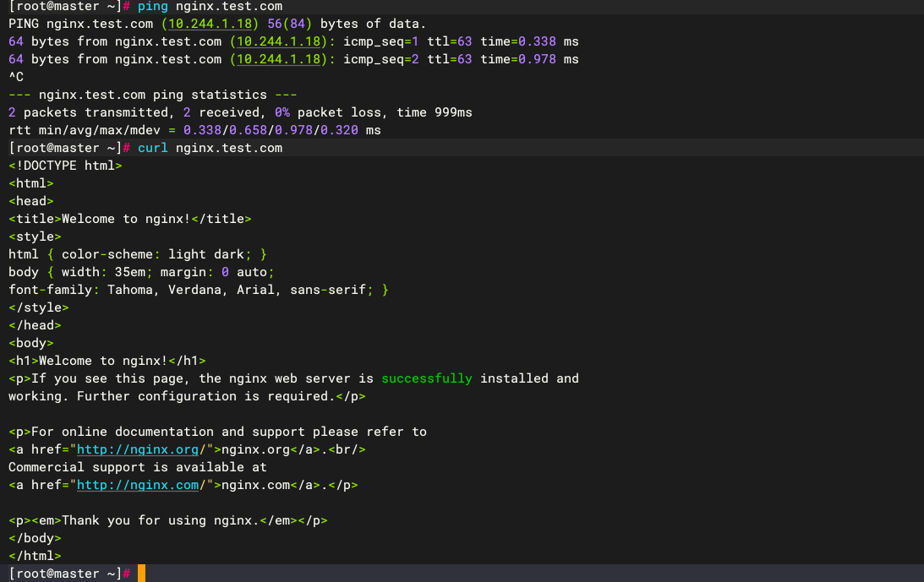The image size is (924, 582).
Task: Click the time=0.978 value
Action: (x=518, y=59)
